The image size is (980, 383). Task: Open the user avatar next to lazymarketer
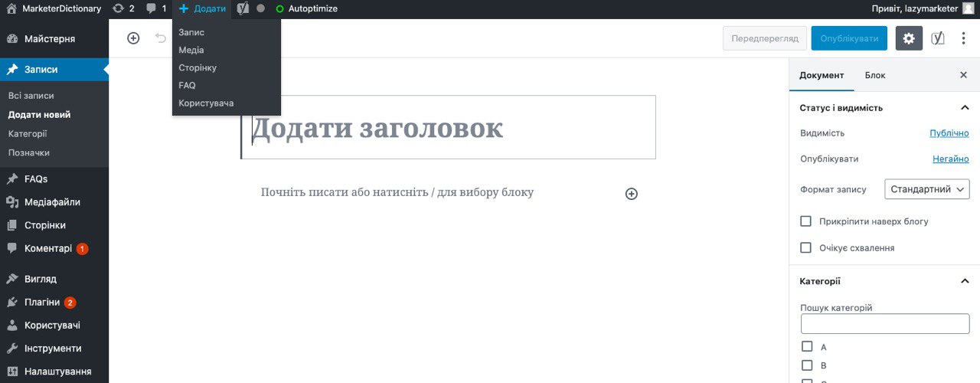pos(968,8)
